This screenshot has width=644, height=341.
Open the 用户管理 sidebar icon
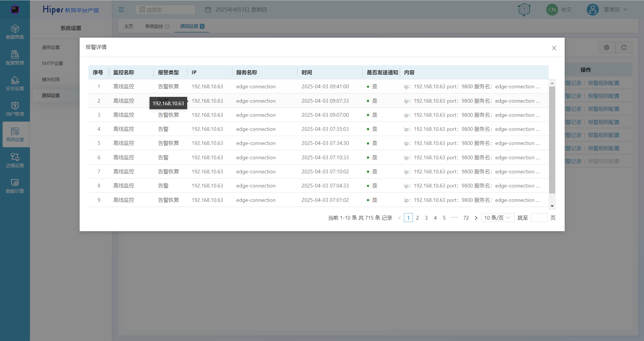click(15, 109)
